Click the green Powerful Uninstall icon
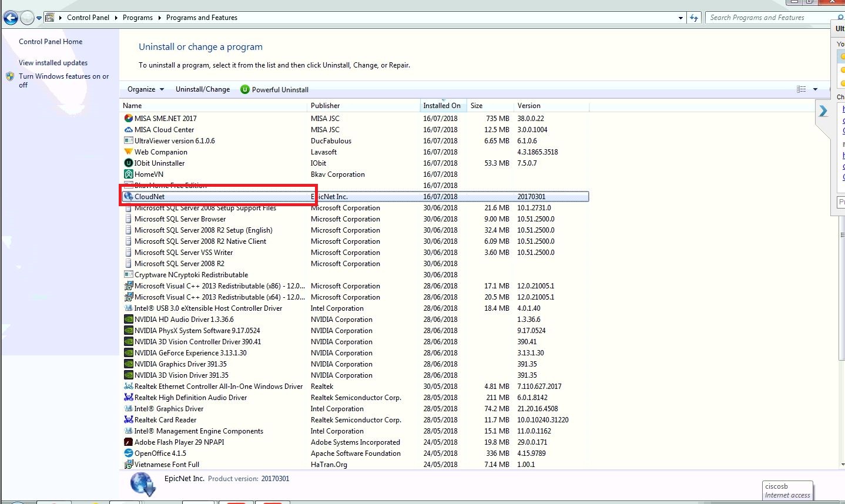 [245, 89]
